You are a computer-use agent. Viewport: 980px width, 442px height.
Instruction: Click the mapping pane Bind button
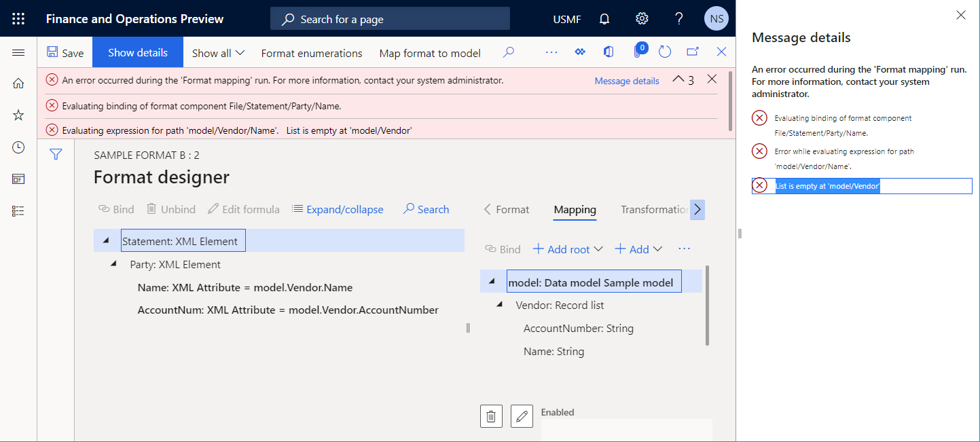coord(503,249)
